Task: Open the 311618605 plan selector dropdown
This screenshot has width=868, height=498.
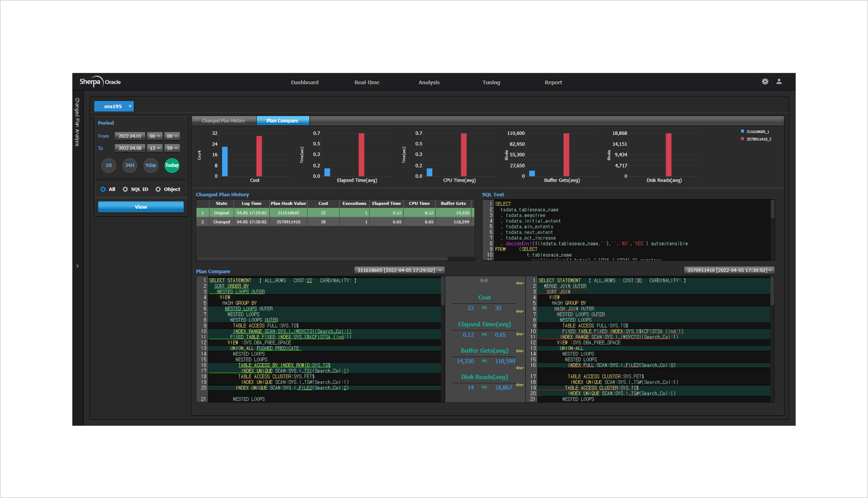Action: tap(399, 270)
